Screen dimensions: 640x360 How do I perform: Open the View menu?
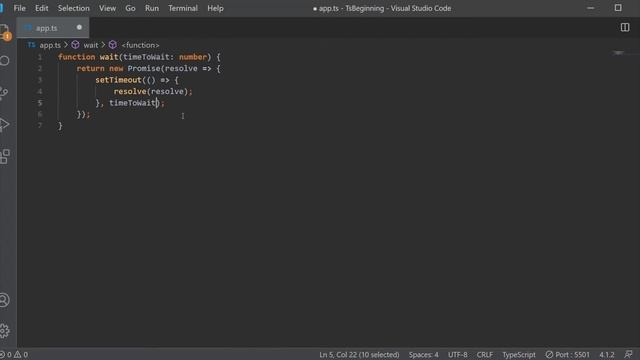(107, 8)
